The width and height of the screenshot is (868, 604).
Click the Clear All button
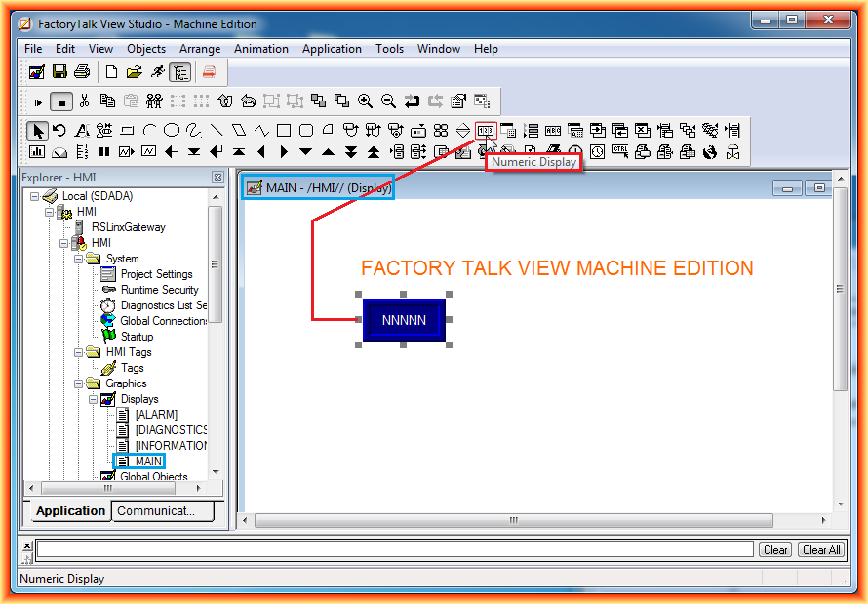pyautogui.click(x=820, y=549)
